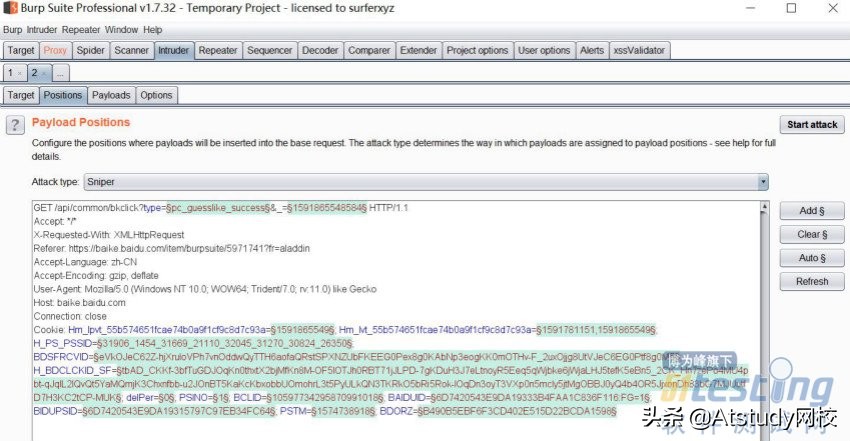The width and height of the screenshot is (850, 441).
Task: Open the Attack type dropdown
Action: (x=426, y=182)
